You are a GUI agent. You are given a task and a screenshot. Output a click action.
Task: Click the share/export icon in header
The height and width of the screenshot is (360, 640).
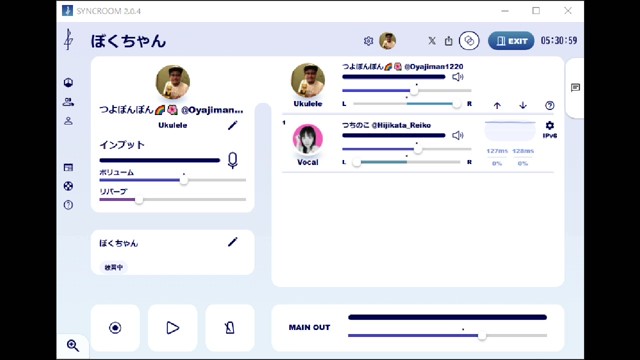tap(449, 41)
